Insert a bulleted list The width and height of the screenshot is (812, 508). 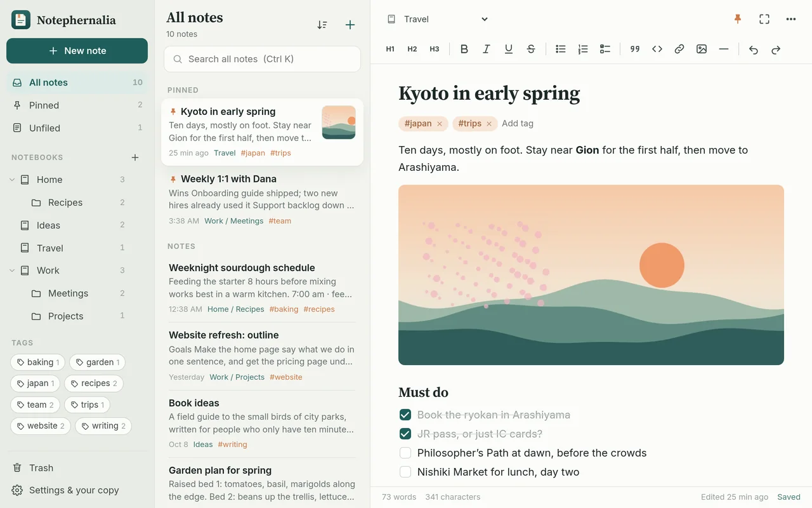tap(561, 49)
